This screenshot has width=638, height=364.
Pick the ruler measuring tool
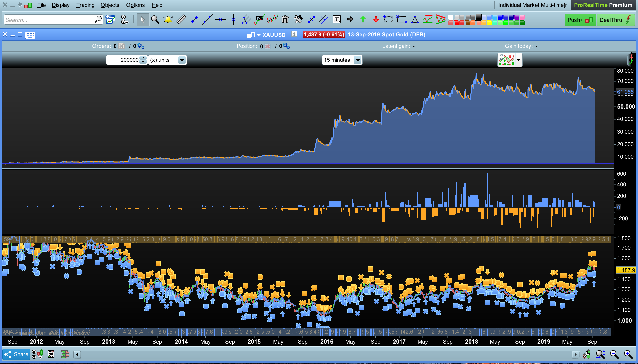pyautogui.click(x=181, y=19)
